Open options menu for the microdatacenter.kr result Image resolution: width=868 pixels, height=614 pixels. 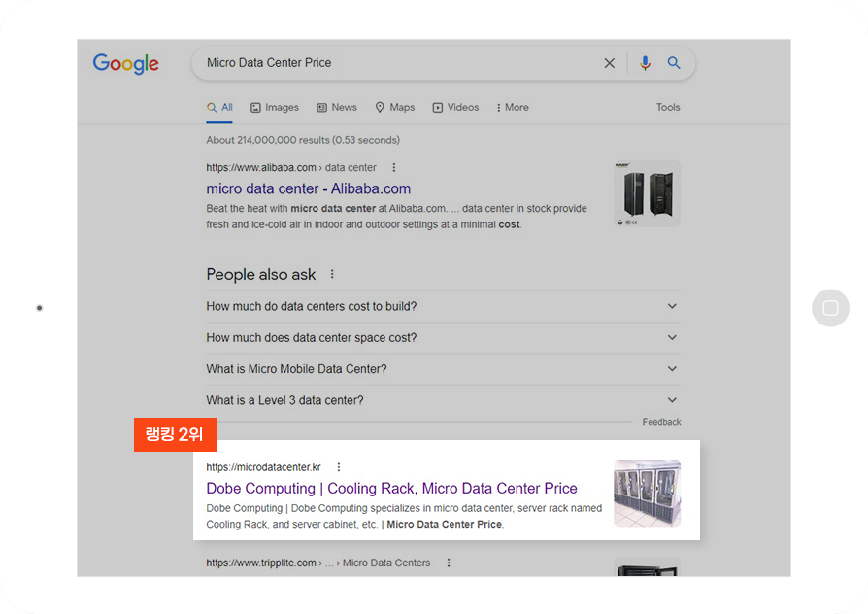coord(338,467)
